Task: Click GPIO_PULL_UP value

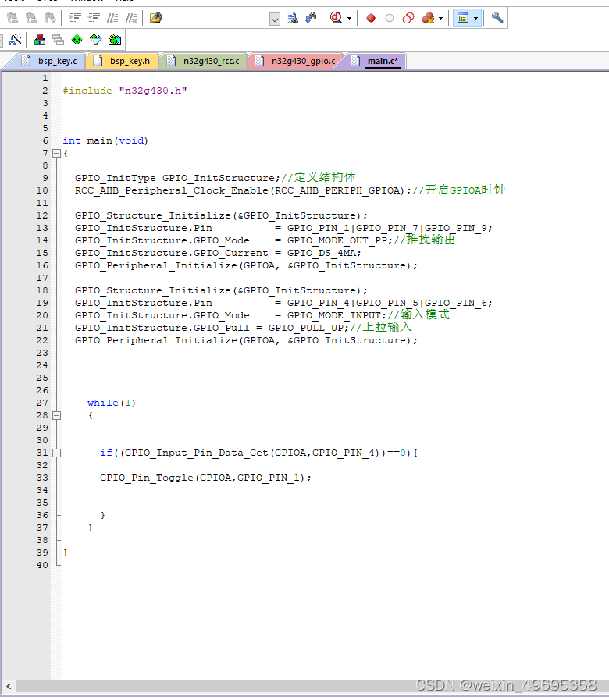Action: coord(305,328)
